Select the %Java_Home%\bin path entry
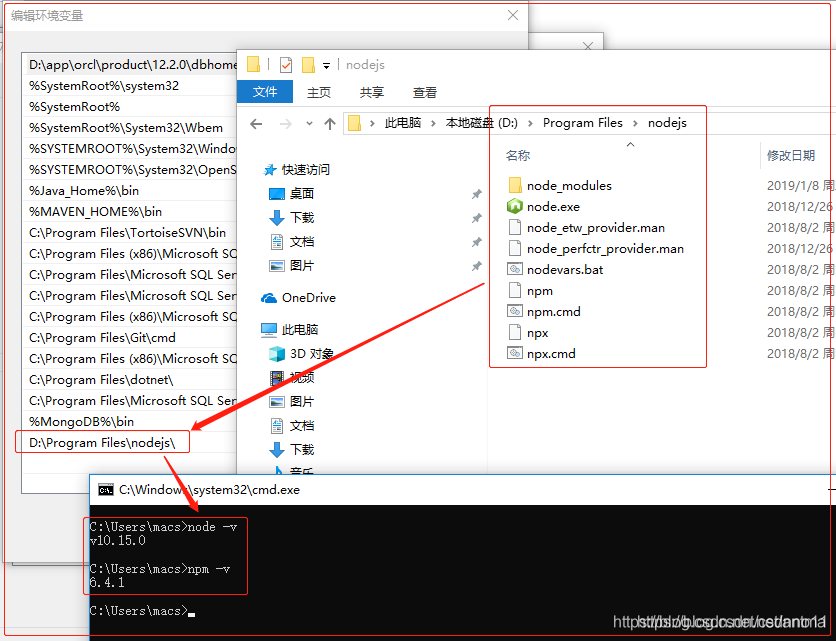 pyautogui.click(x=130, y=190)
